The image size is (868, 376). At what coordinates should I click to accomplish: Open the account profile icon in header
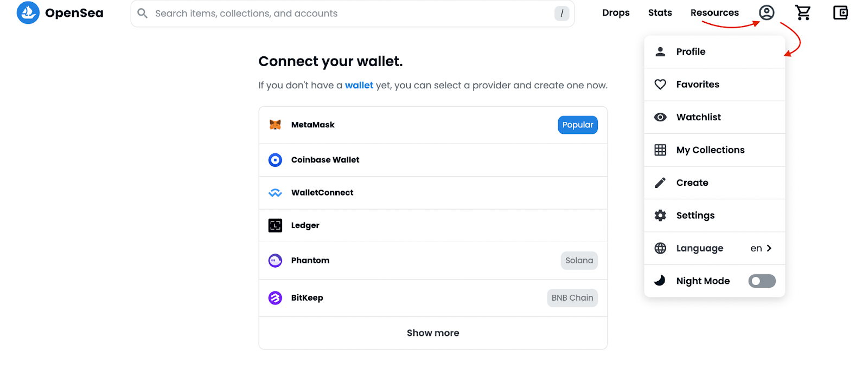[x=766, y=12]
